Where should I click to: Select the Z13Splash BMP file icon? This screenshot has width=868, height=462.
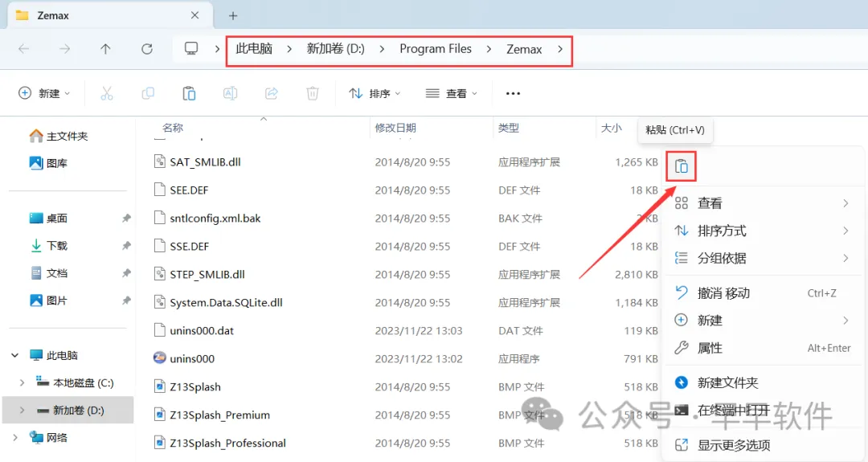pos(159,386)
